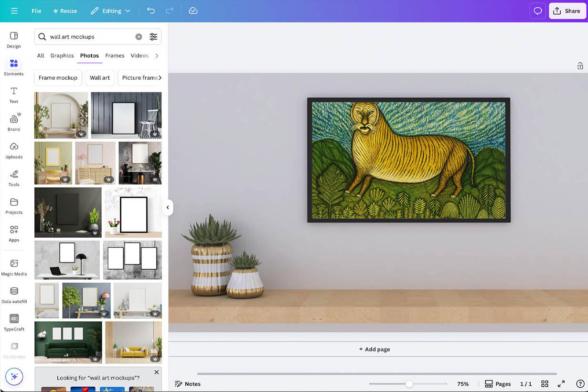Enter fullscreen presentation mode icon

pos(561,384)
